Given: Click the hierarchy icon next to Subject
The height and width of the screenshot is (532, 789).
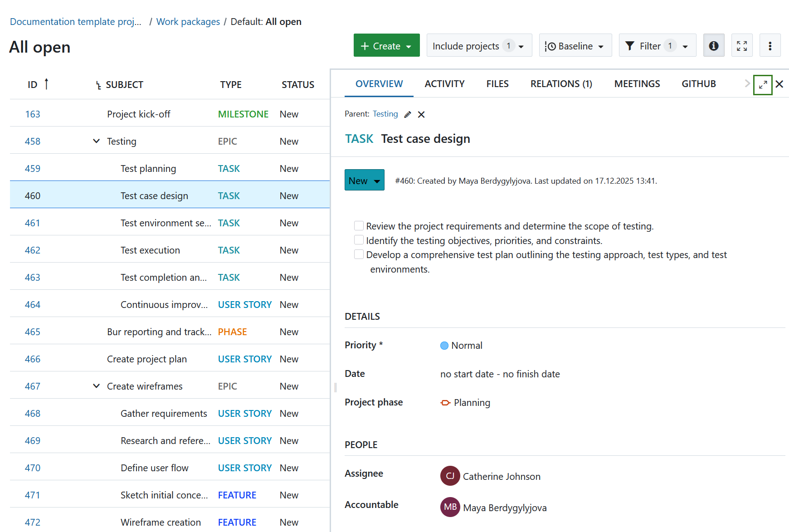Looking at the screenshot, I should (x=98, y=85).
